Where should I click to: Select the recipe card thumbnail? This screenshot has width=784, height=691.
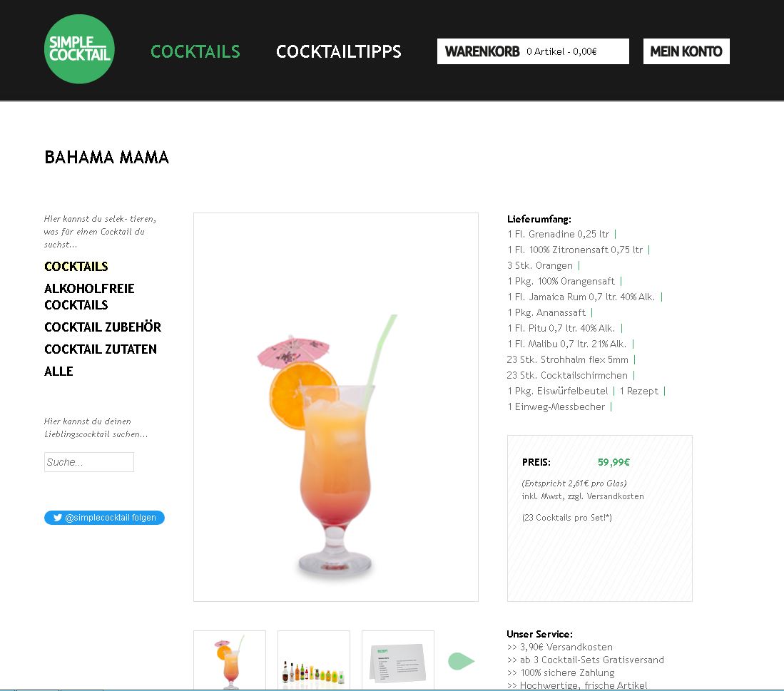(x=397, y=660)
